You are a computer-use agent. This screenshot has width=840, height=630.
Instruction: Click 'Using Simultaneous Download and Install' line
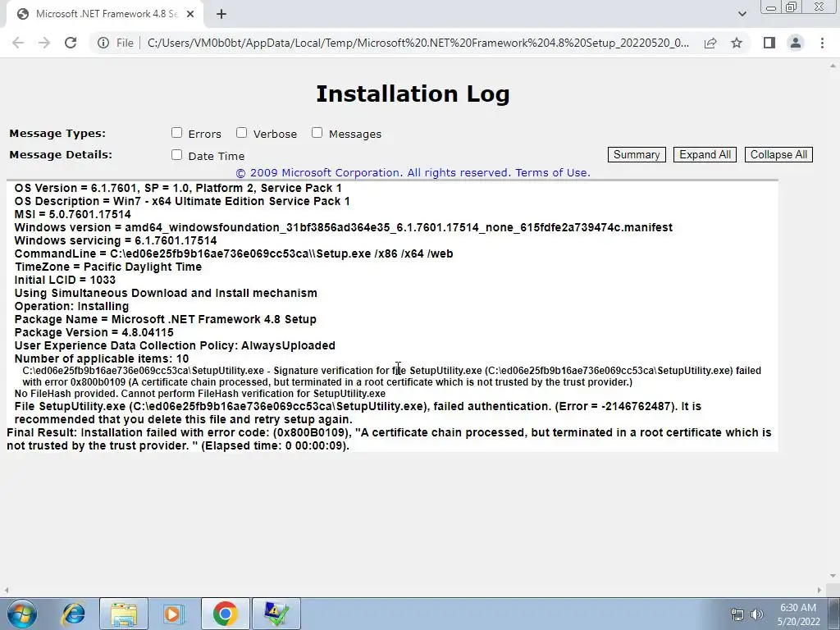point(166,293)
